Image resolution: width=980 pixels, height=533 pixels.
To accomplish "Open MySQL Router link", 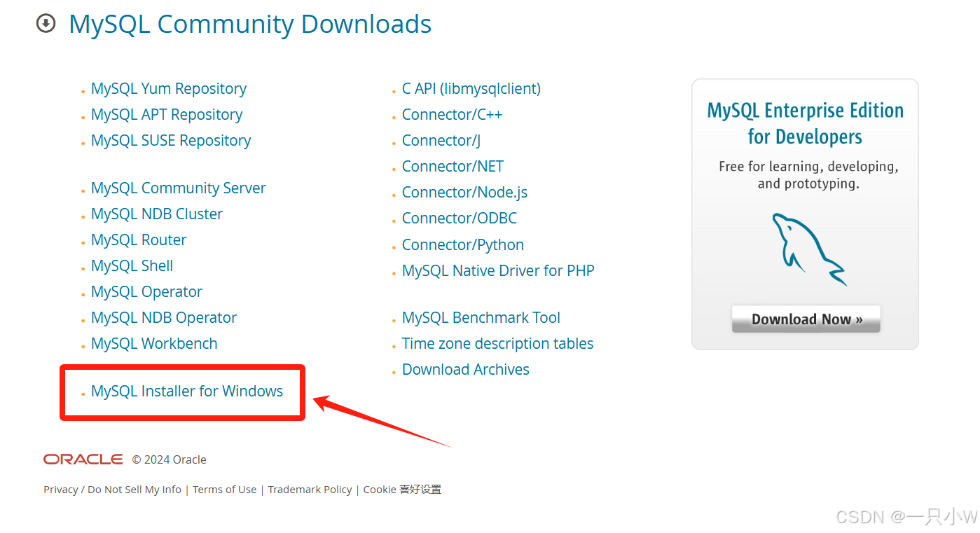I will tap(139, 240).
